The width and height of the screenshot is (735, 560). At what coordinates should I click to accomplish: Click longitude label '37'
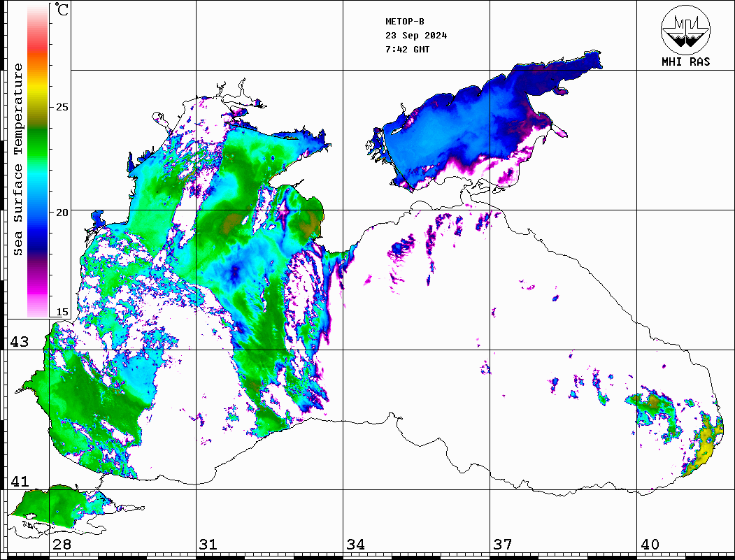[x=503, y=544]
